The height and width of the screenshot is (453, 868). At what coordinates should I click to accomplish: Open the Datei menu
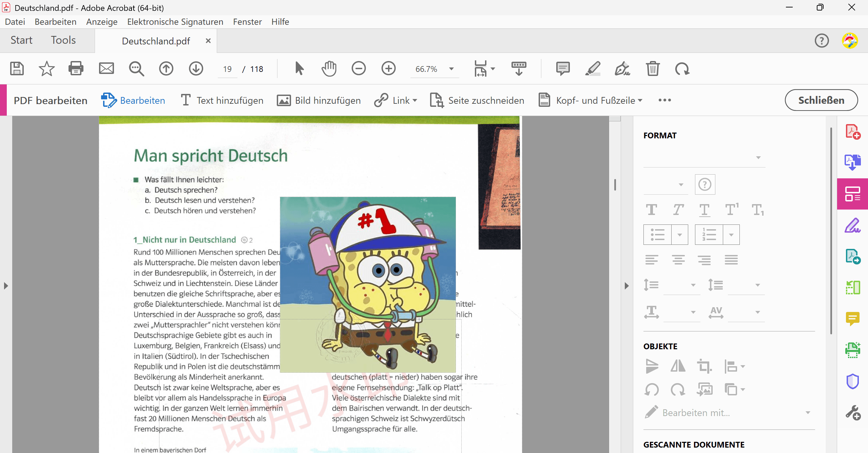coord(15,22)
